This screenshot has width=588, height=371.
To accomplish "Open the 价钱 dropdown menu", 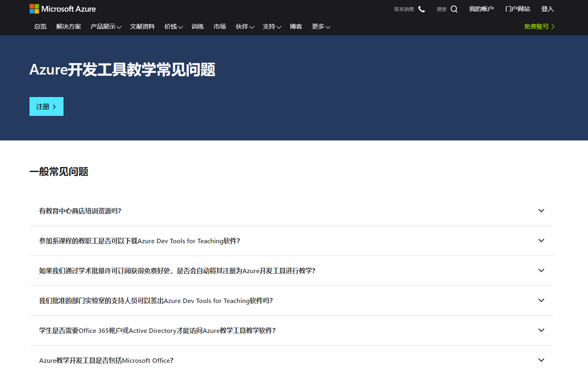I will pyautogui.click(x=173, y=27).
